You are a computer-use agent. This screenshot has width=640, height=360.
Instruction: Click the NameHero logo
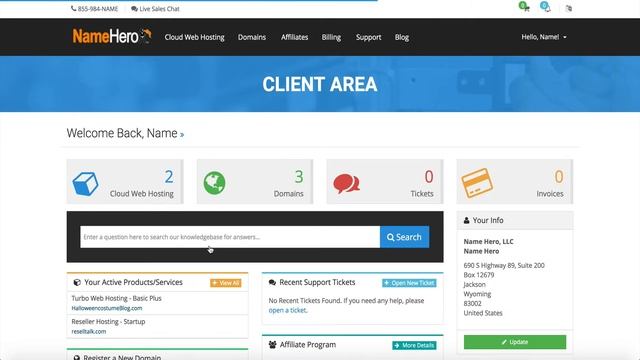112,36
